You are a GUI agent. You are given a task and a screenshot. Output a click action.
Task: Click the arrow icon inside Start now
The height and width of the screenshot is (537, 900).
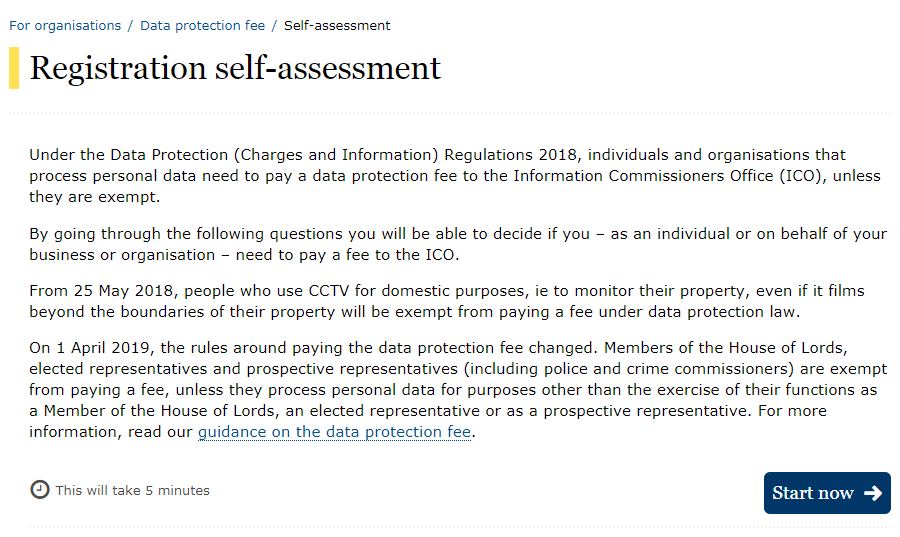point(872,493)
